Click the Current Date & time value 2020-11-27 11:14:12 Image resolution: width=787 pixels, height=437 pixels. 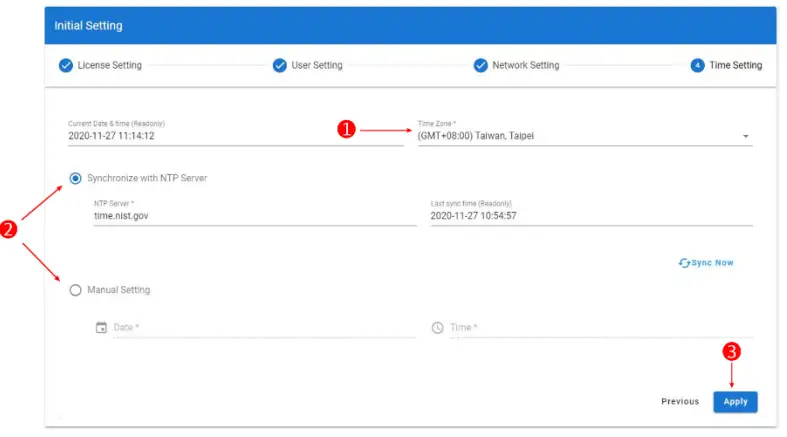pyautogui.click(x=111, y=136)
